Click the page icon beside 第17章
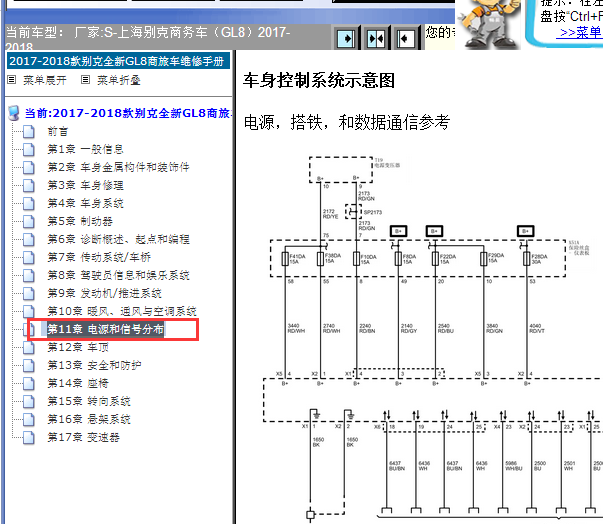603x524 pixels. coord(28,437)
